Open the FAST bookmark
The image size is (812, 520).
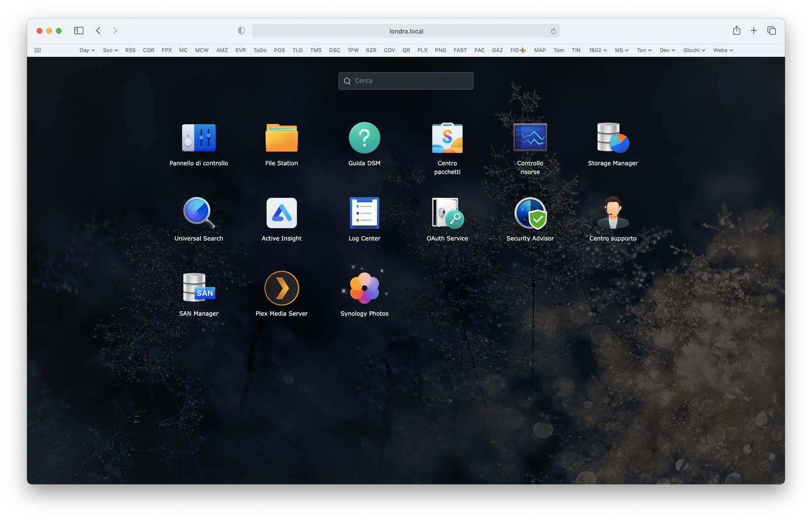click(x=460, y=50)
